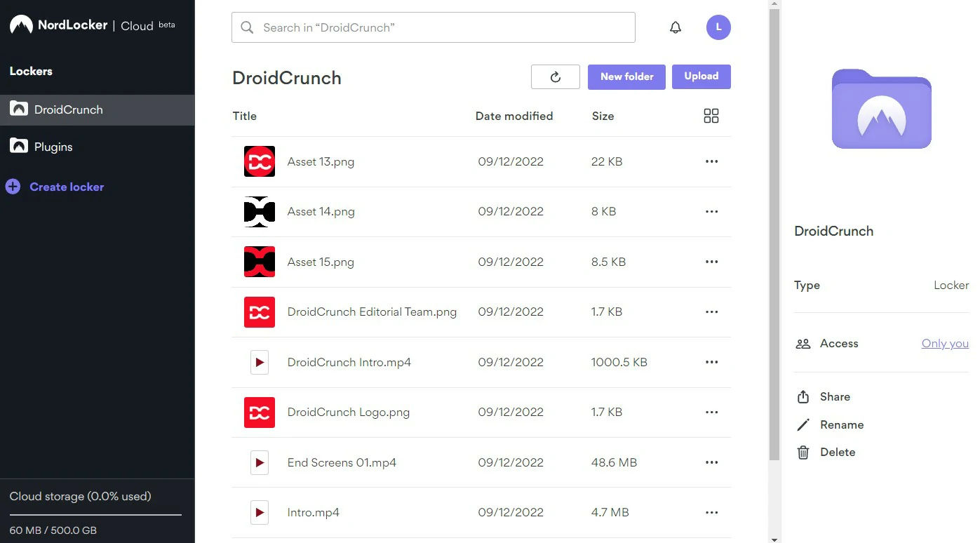
Task: Click the '60 MB / 500.0 GB' text
Action: [x=53, y=530]
